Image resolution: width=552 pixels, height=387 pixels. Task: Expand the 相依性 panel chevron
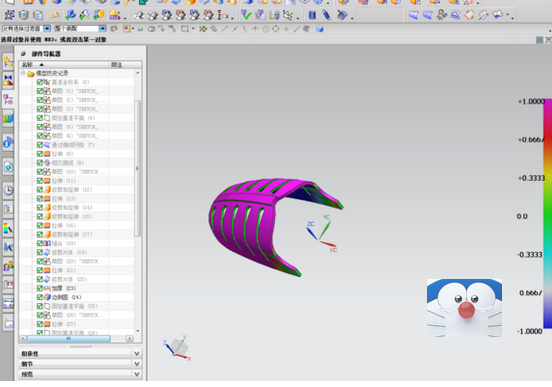(x=137, y=353)
